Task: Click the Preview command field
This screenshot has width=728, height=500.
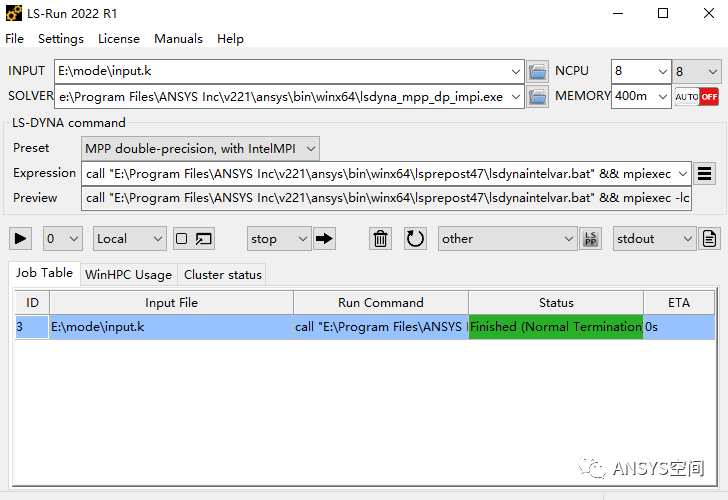Action: click(x=386, y=198)
